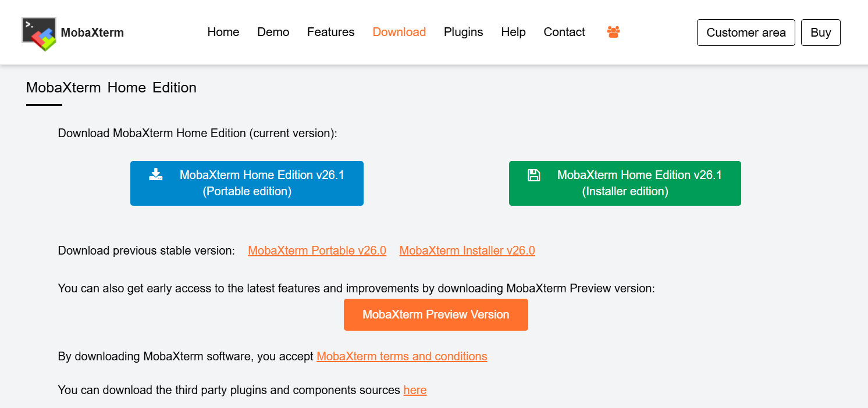Screen dimensions: 868x408
Task: Open the orange community people icon
Action: 613,32
